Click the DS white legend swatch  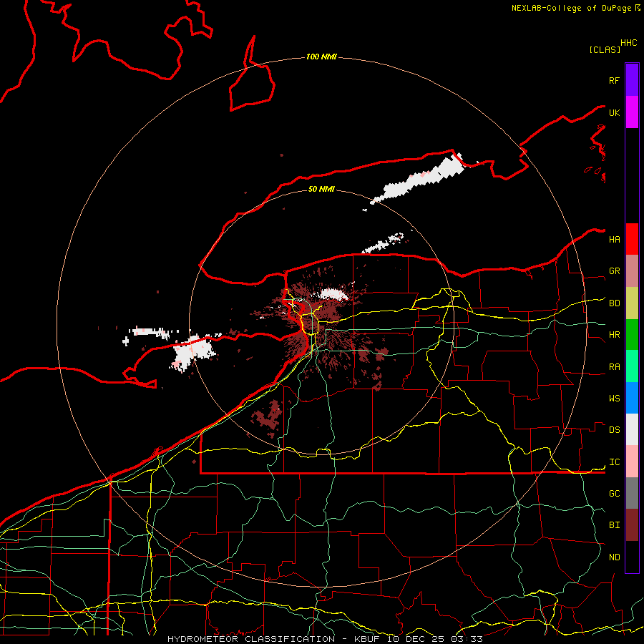(632, 429)
